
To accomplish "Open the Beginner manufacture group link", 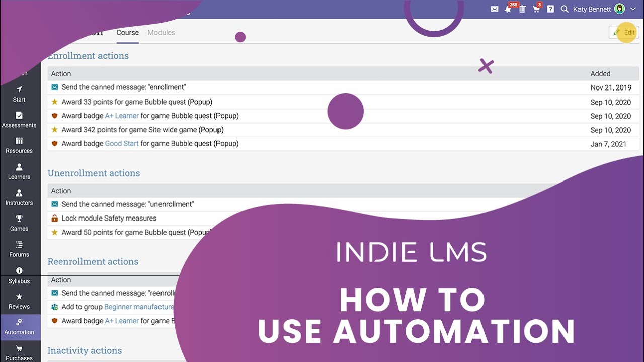I will (139, 307).
